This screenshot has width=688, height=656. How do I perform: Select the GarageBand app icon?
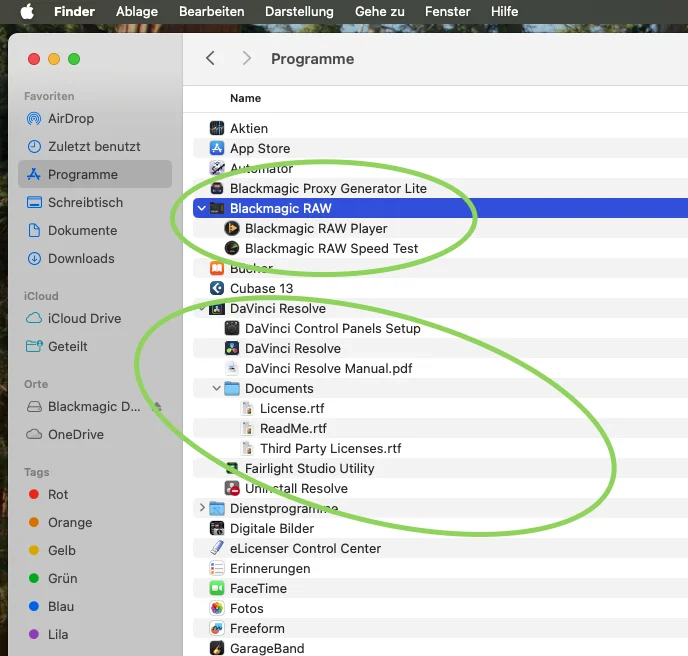[217, 648]
